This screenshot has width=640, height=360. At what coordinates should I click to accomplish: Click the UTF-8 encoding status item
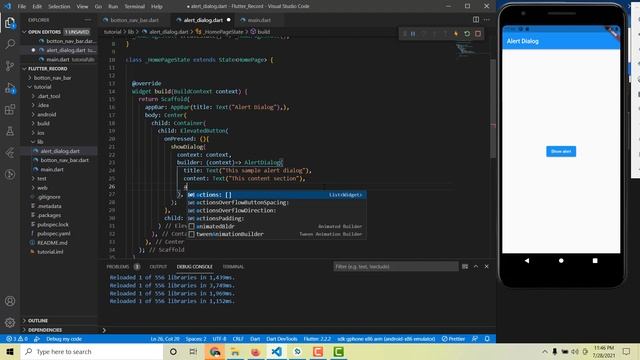coord(219,339)
